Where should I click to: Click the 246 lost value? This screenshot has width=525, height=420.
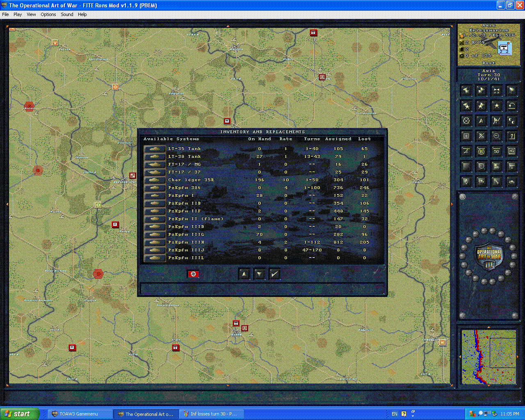(x=364, y=188)
